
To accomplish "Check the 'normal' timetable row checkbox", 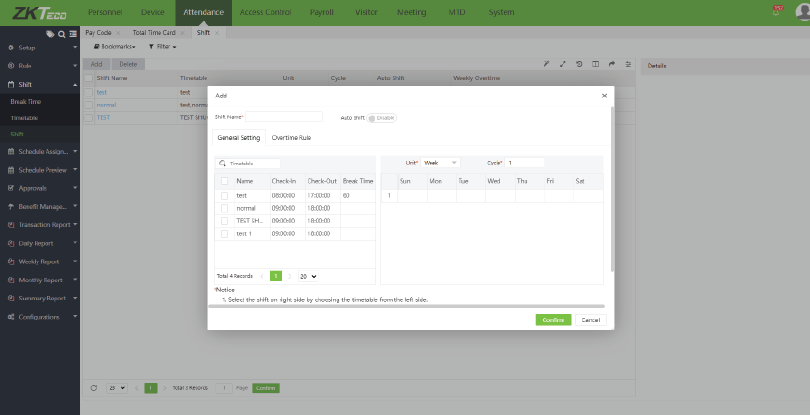I will [225, 207].
